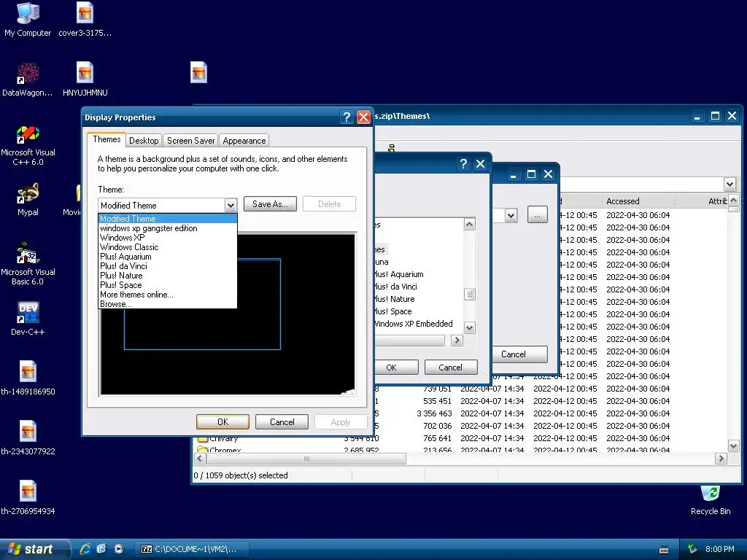Open Mypal browser shortcut

(x=28, y=200)
